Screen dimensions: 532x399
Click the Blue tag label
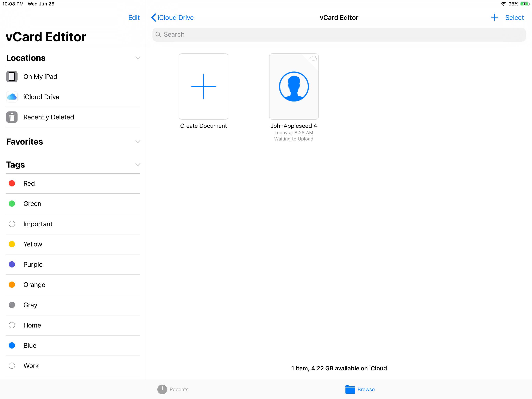[x=30, y=346]
